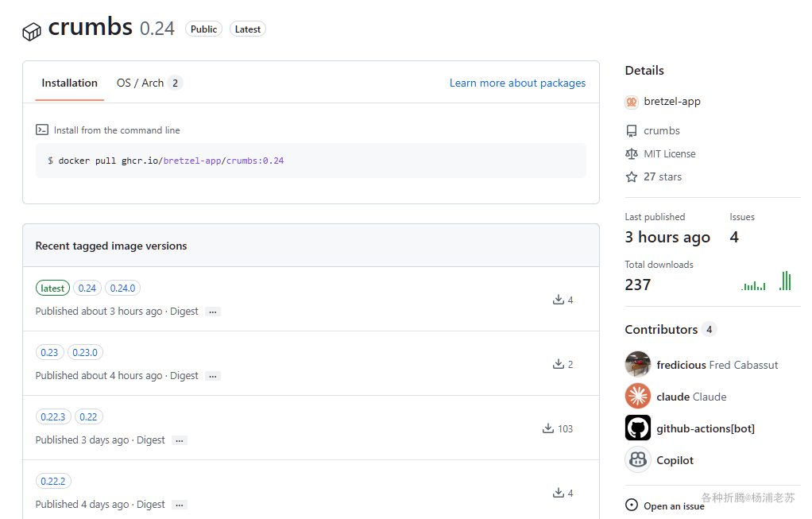Click the Public badge

pos(203,29)
